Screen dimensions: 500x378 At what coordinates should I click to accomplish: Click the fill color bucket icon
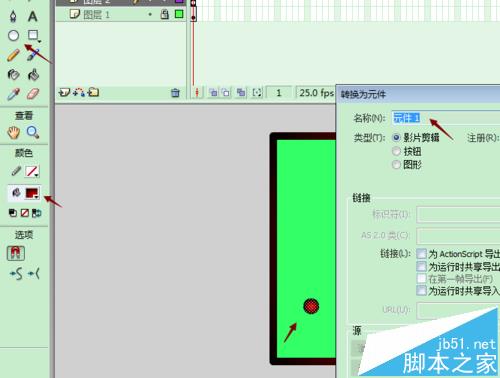tap(16, 193)
